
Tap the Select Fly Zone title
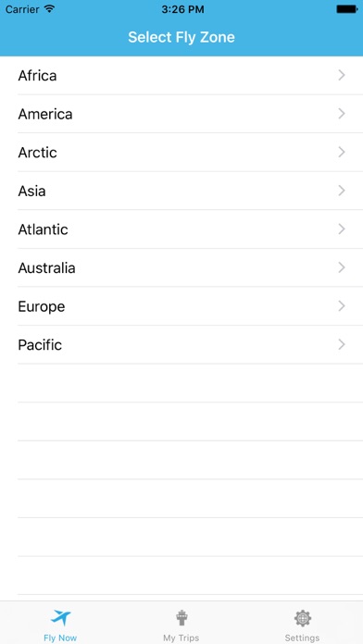pos(181,37)
